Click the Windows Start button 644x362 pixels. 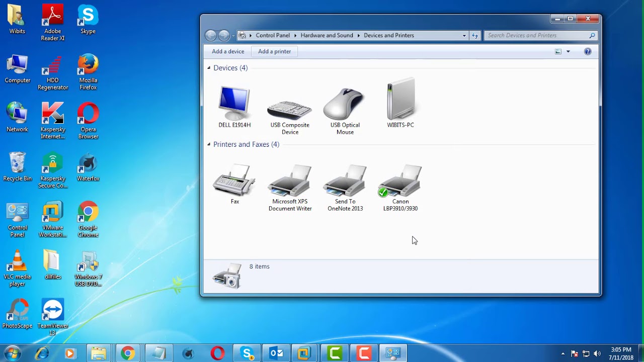click(x=12, y=353)
